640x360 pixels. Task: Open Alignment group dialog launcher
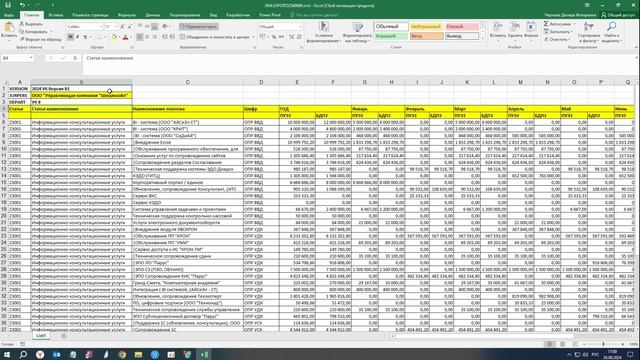pos(254,47)
